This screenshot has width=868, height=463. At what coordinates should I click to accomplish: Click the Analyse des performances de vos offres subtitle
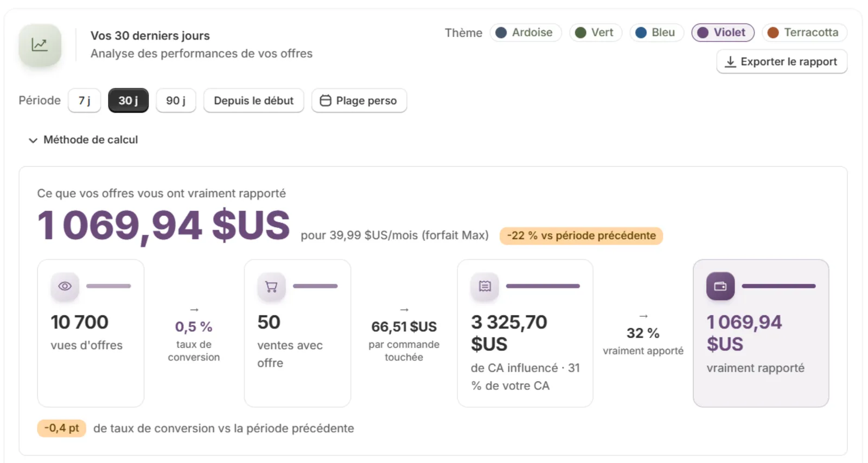202,54
